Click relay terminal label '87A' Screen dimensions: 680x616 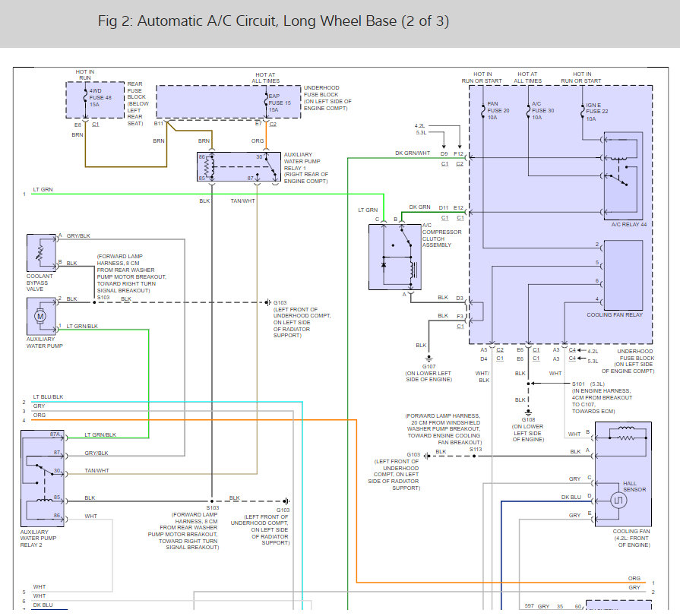point(55,434)
